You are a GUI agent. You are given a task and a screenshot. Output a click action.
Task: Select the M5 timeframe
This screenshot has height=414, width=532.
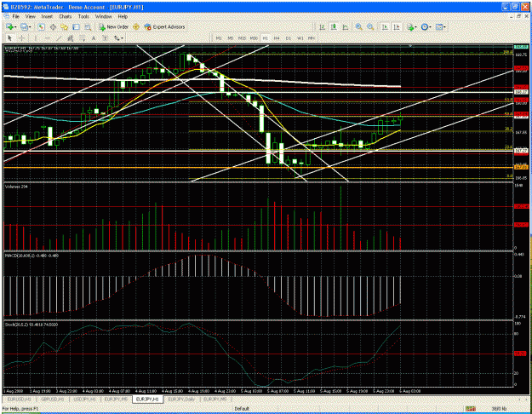pos(231,38)
